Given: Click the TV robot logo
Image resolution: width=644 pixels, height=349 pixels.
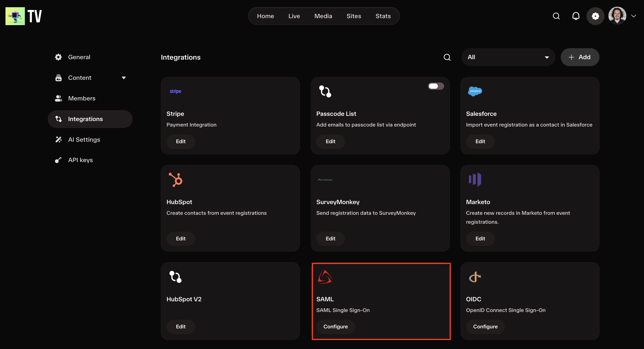Looking at the screenshot, I should pos(15,16).
